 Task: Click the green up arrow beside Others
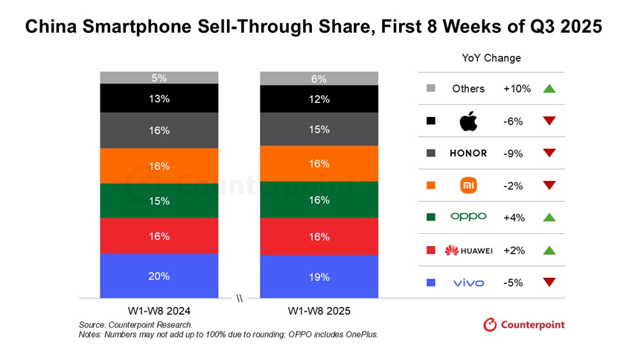(549, 89)
